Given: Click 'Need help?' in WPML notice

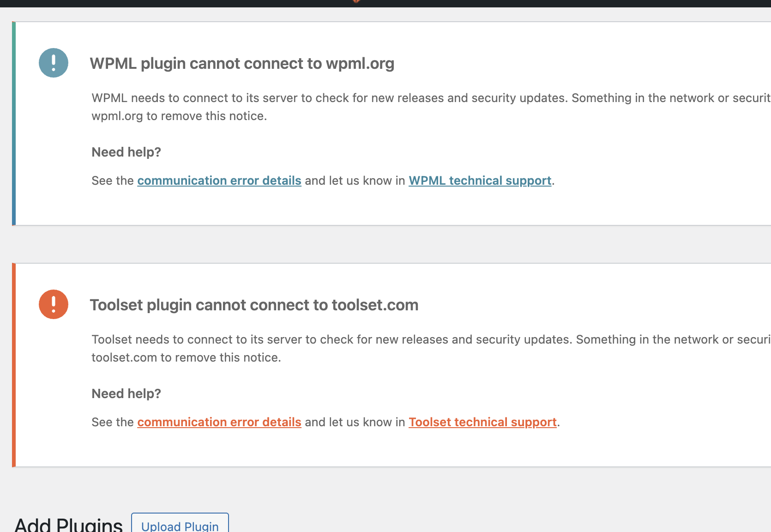Looking at the screenshot, I should coord(126,152).
